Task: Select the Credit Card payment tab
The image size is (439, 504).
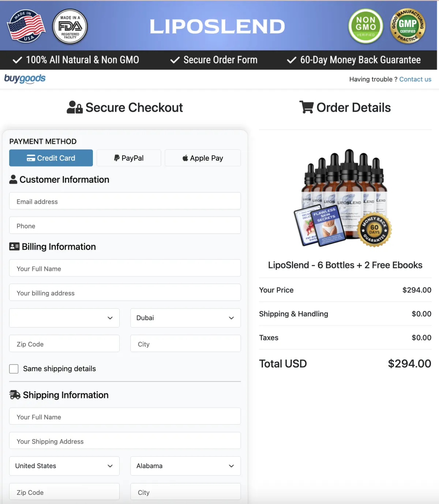Action: click(51, 158)
